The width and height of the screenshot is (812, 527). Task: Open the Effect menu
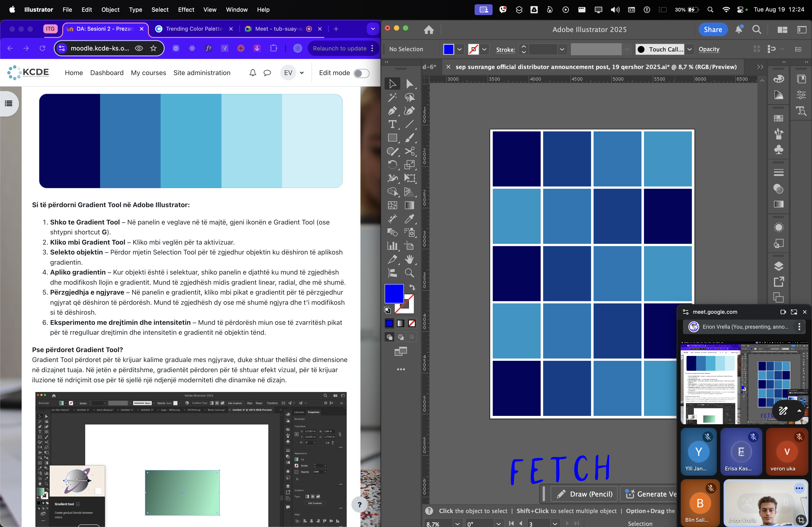[186, 9]
